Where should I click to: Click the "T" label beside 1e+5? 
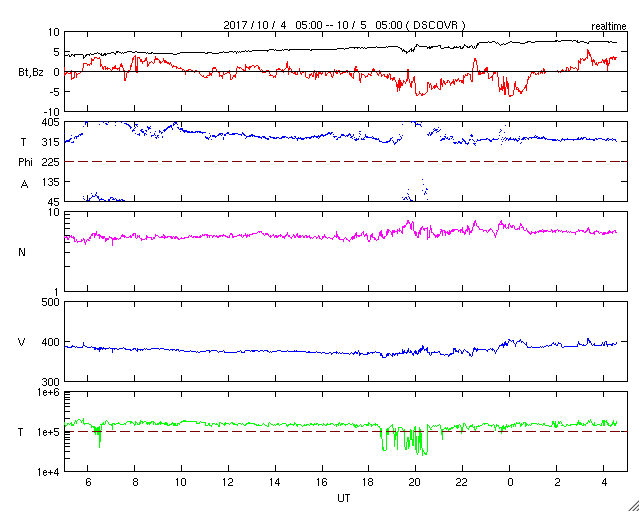click(x=21, y=432)
